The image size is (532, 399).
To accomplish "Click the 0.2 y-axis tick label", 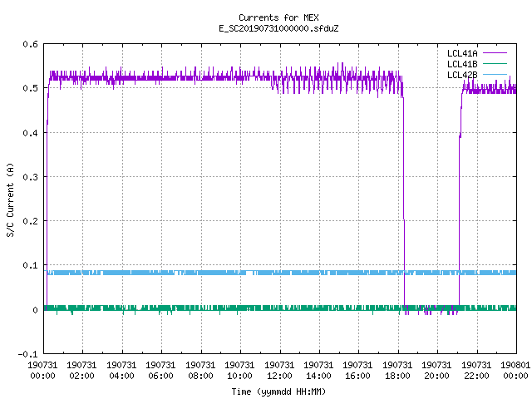I will pos(30,221).
